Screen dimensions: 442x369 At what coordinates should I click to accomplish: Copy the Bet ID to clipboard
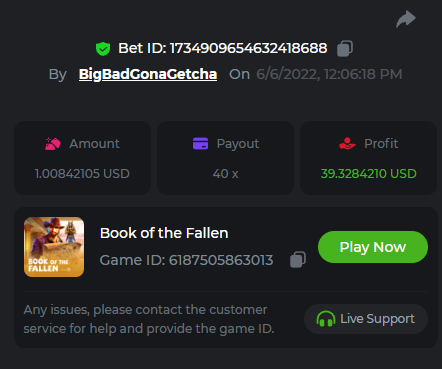345,49
